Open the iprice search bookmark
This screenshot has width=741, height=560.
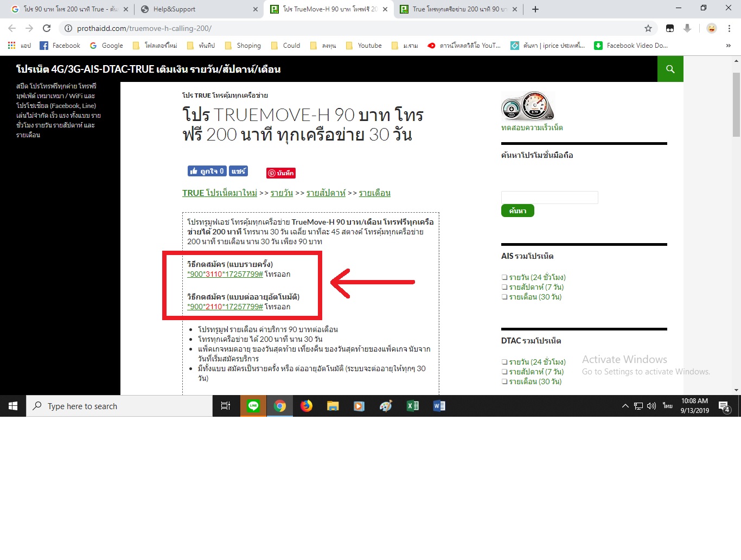[548, 46]
